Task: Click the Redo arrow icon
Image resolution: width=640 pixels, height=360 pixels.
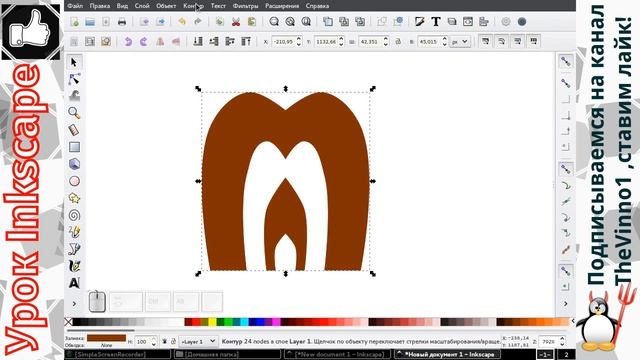Action: pos(198,22)
